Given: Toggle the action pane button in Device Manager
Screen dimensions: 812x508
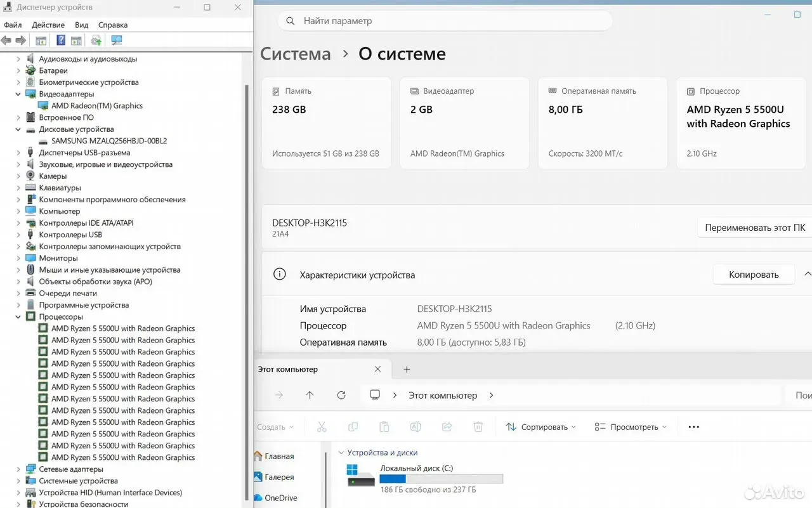Looking at the screenshot, I should tap(76, 41).
